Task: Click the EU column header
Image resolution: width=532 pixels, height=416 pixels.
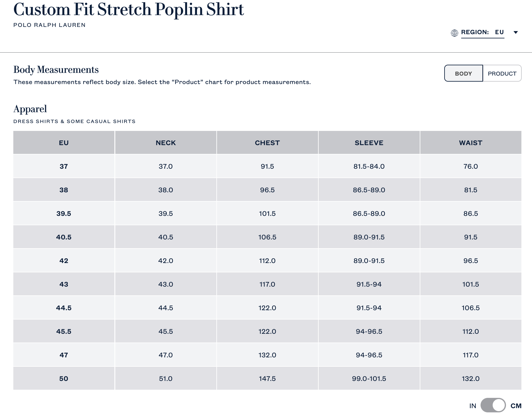Action: pyautogui.click(x=64, y=143)
